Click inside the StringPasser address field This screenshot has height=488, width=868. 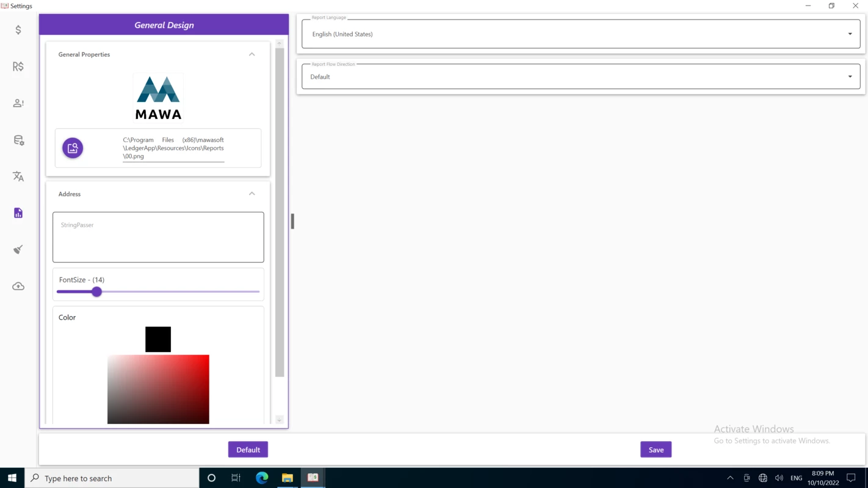[158, 237]
